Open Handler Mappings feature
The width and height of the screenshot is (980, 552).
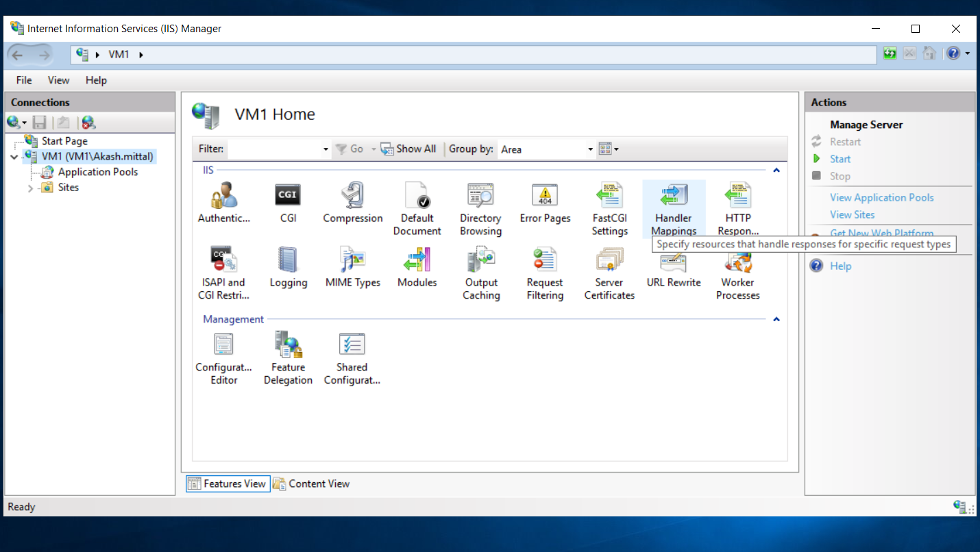pyautogui.click(x=674, y=209)
